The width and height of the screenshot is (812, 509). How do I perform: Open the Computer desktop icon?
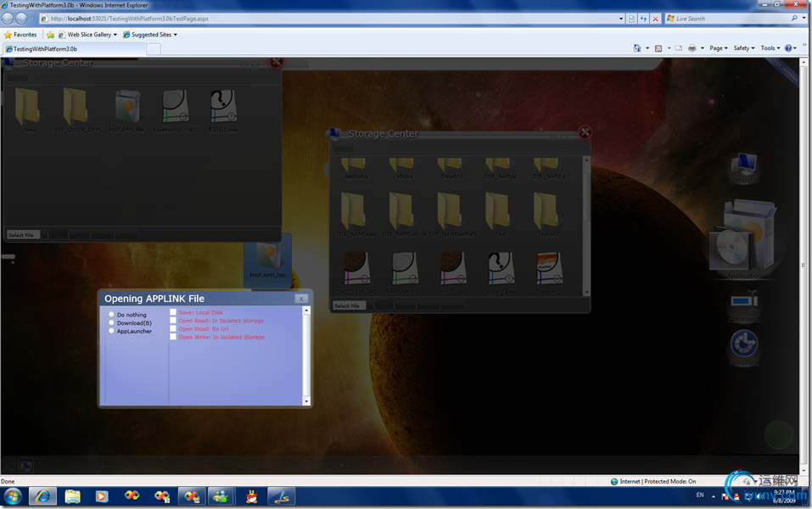click(744, 167)
